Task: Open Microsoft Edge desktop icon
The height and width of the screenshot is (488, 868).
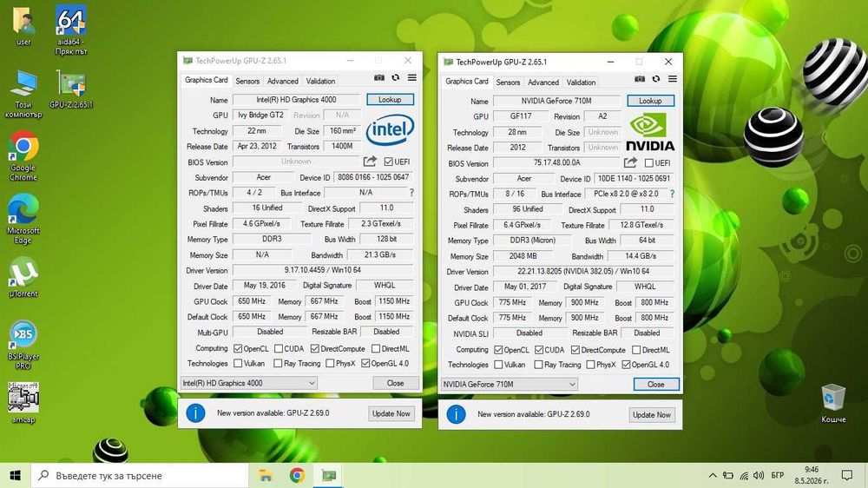Action: 23,219
